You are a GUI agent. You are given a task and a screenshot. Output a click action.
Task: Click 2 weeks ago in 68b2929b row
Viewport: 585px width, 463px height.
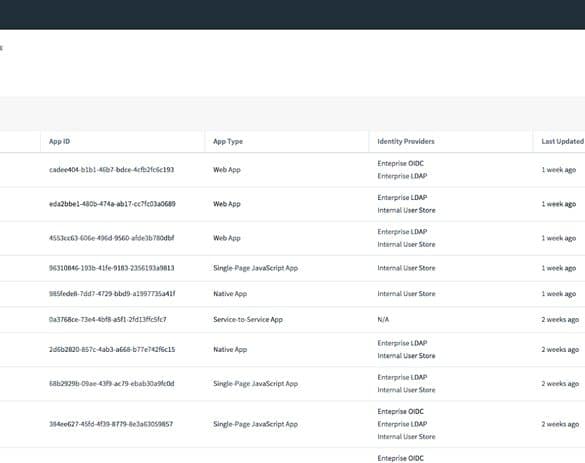point(560,384)
